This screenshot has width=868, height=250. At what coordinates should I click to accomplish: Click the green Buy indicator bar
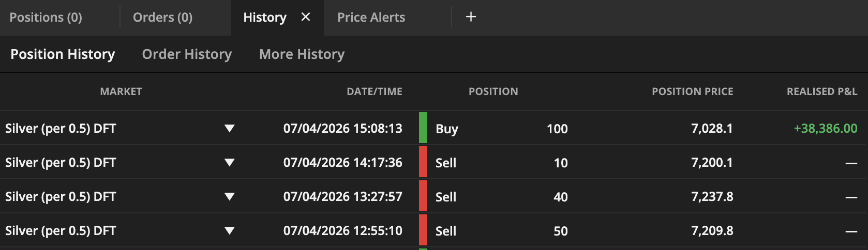423,128
